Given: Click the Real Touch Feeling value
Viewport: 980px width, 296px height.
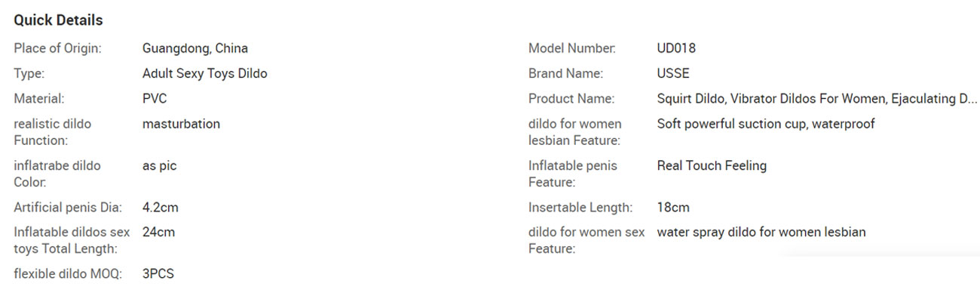Looking at the screenshot, I should (x=712, y=165).
